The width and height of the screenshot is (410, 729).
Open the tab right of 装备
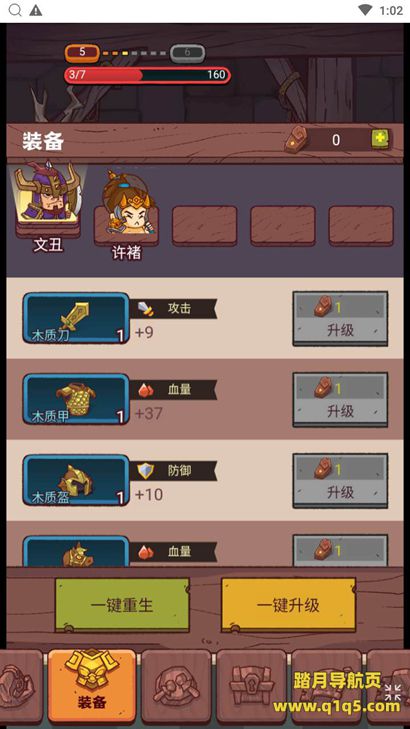tap(176, 686)
